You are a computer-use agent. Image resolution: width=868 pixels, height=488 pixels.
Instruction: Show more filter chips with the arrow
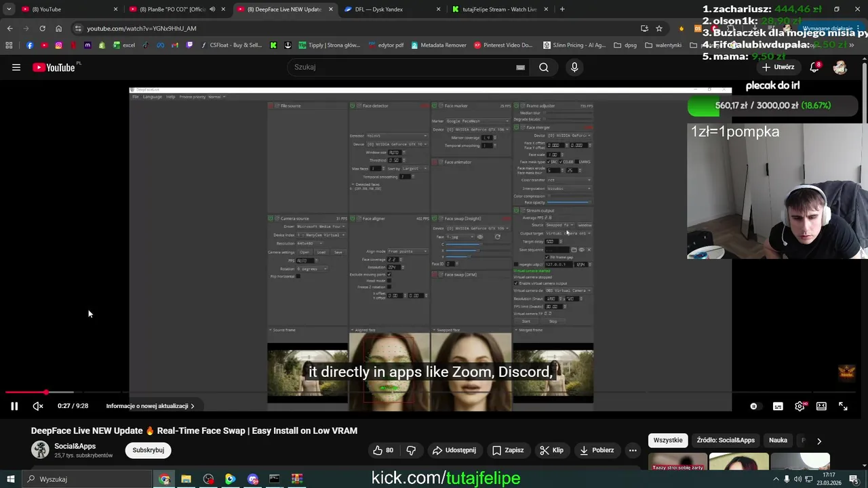[x=819, y=441]
